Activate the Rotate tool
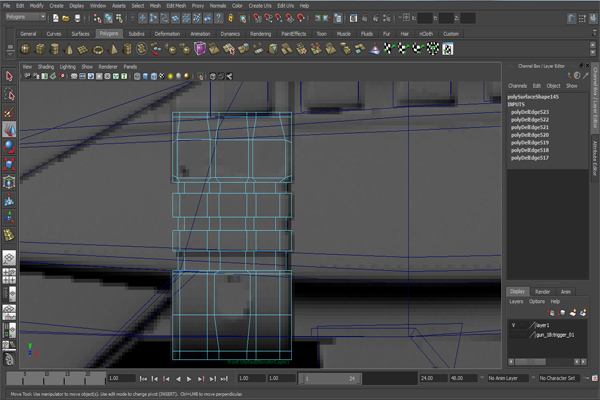This screenshot has width=600, height=400. pos(9,147)
